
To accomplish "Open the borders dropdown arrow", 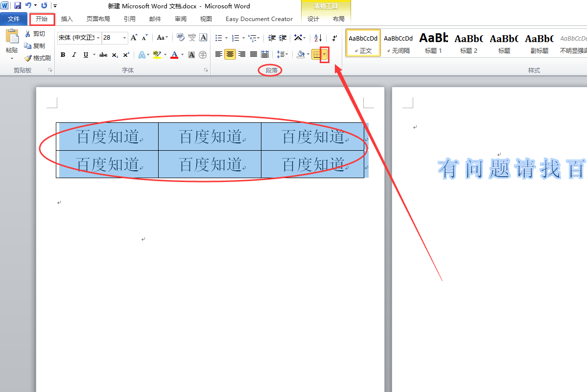I will click(x=325, y=55).
